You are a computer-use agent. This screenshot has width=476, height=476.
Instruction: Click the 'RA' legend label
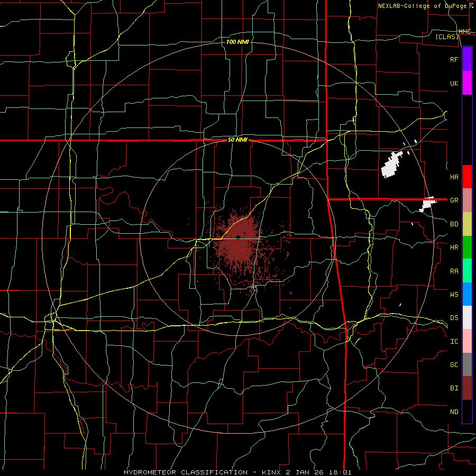[454, 271]
